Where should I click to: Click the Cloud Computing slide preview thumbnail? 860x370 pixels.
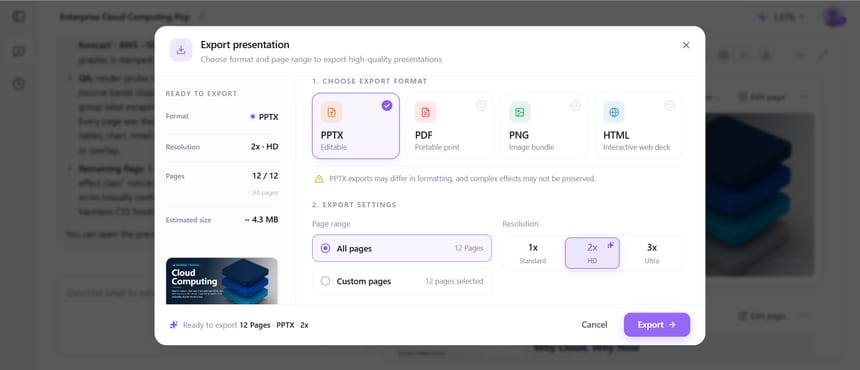pyautogui.click(x=222, y=281)
